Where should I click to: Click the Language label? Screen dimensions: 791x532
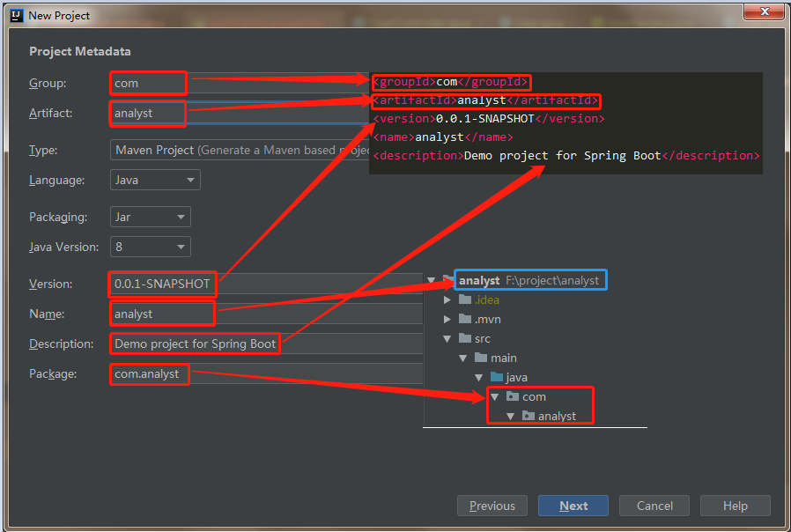click(56, 180)
